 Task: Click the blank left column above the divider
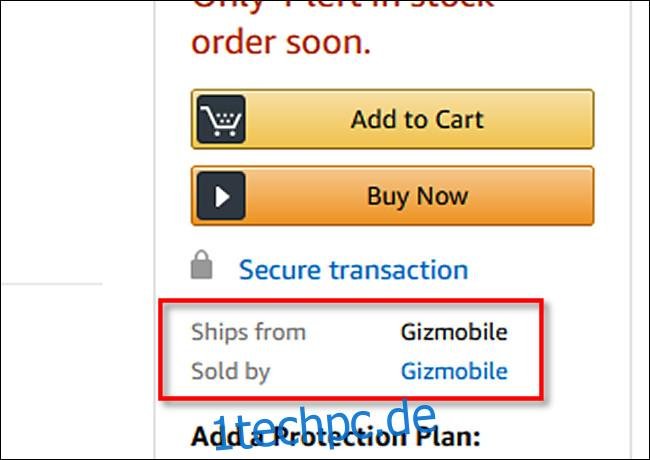click(x=78, y=141)
